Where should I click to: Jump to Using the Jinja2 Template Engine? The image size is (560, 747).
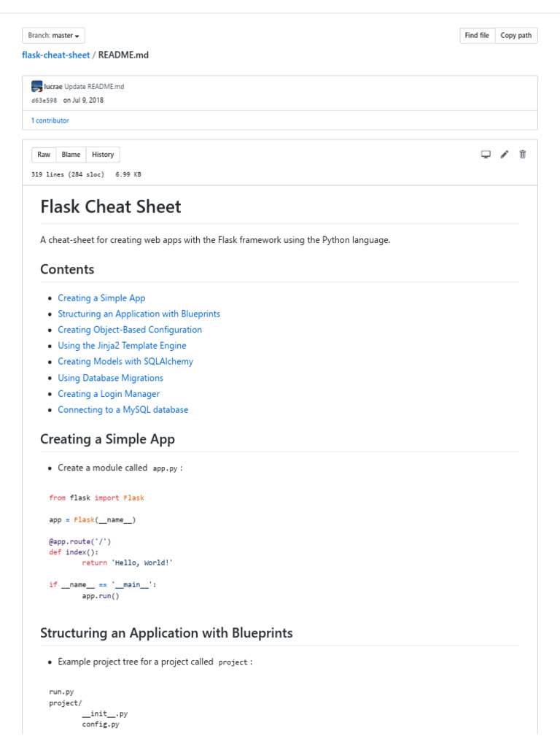pyautogui.click(x=122, y=346)
